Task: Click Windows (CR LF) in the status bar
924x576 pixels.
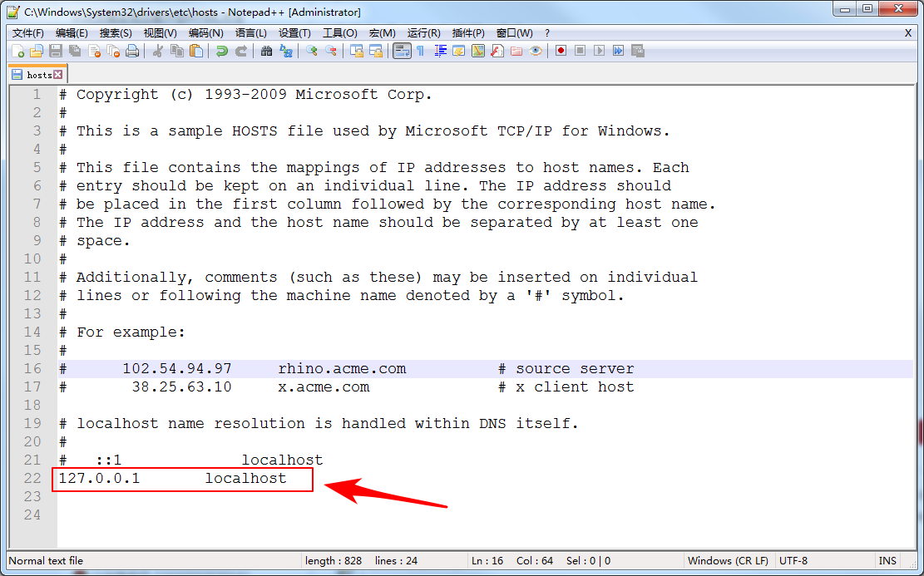Action: click(728, 561)
